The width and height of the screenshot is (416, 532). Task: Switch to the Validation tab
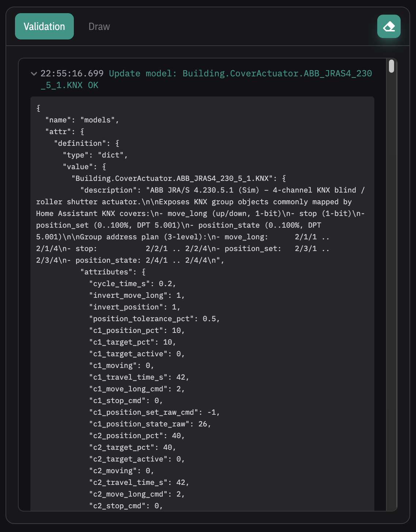(44, 26)
